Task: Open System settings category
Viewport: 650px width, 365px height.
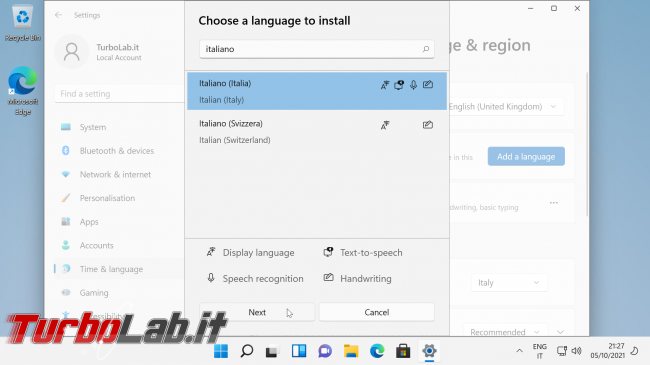Action: point(119,127)
